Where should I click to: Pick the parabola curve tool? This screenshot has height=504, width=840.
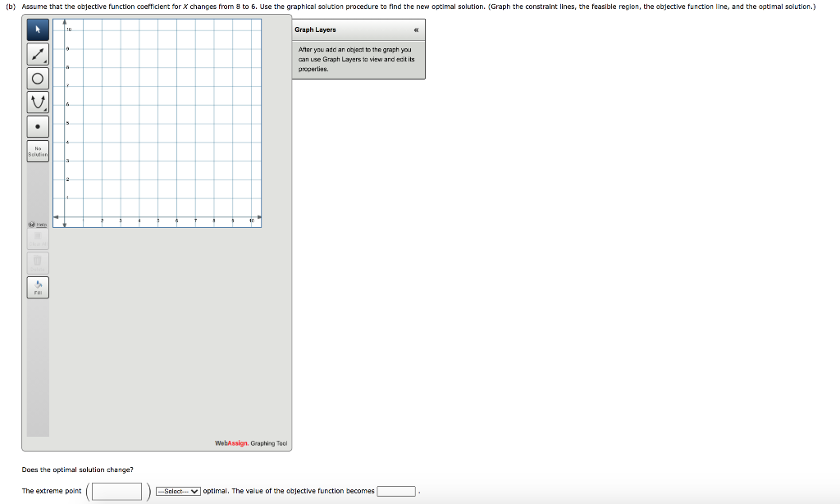click(x=37, y=102)
